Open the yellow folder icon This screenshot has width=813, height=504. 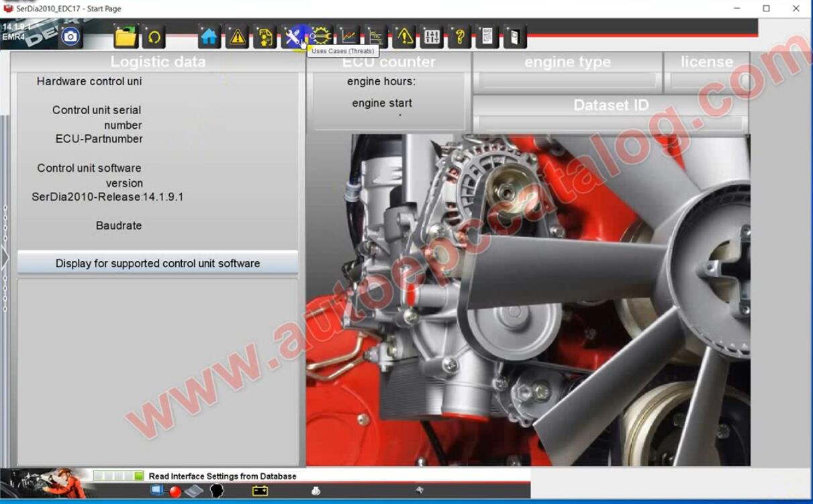pyautogui.click(x=126, y=37)
